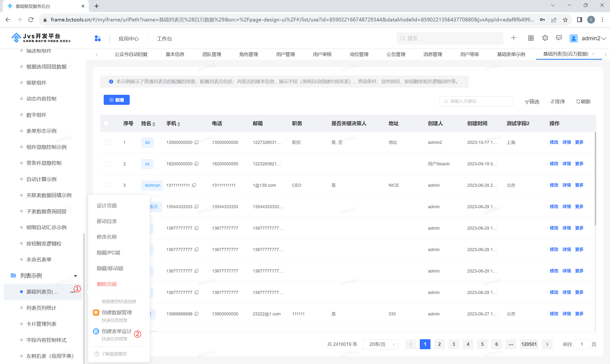This screenshot has height=364, width=610.
Task: Switch to the 用户管理 tab
Action: [285, 54]
